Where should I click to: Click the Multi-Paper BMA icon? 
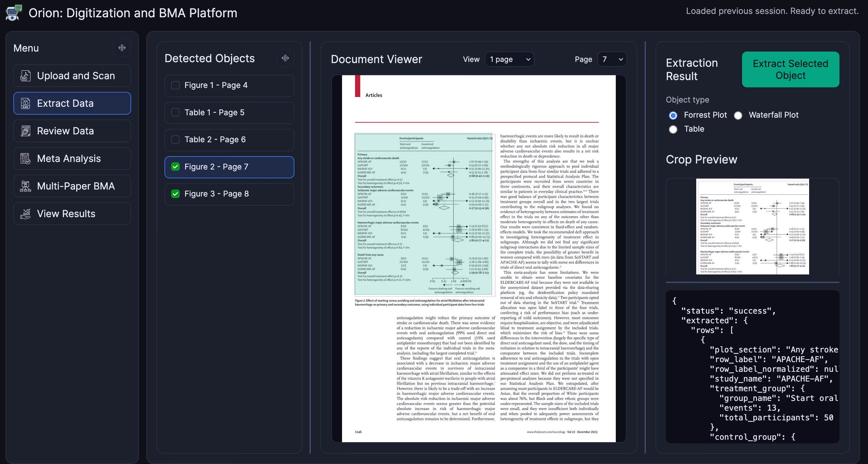[25, 186]
